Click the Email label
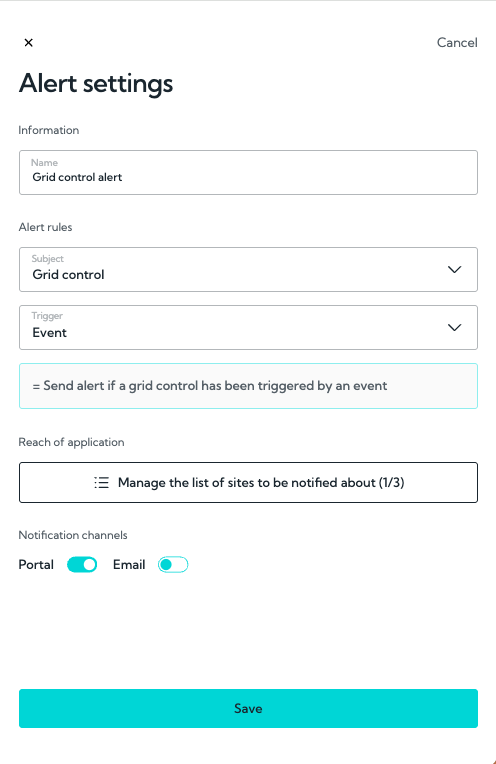 coord(129,565)
